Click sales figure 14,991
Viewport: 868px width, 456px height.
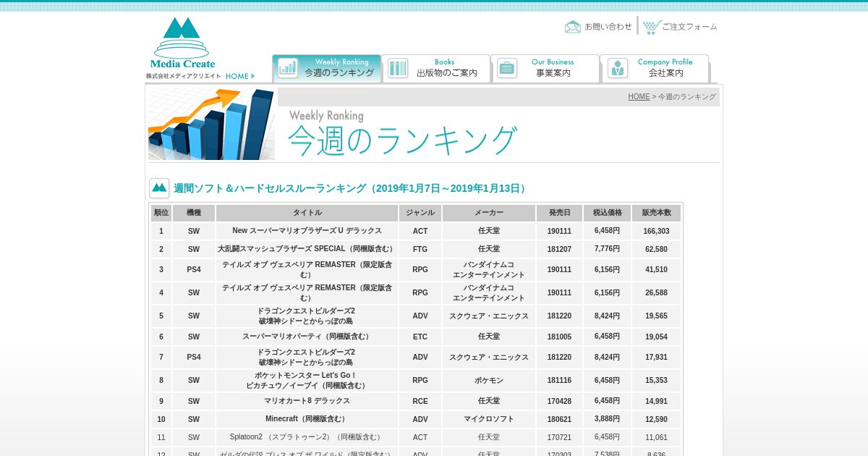(x=657, y=401)
